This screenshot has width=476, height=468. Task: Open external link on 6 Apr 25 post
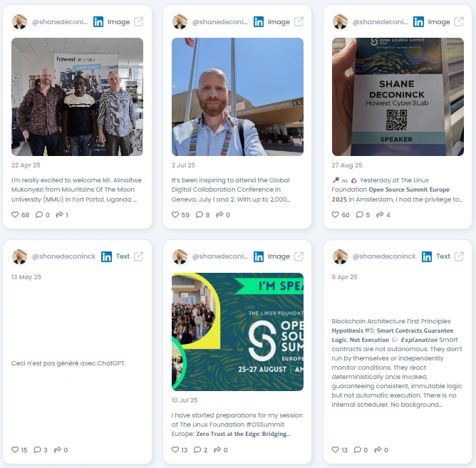pyautogui.click(x=459, y=256)
